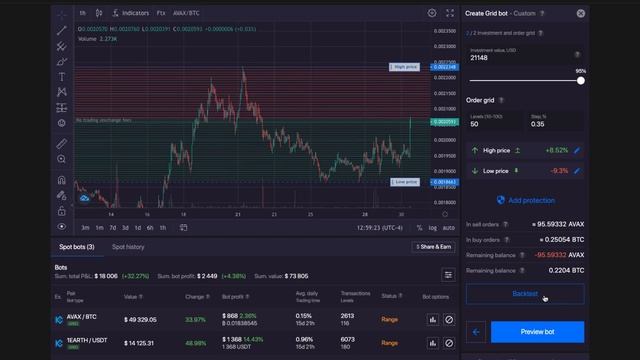Click the Step % input showing 0.35

[x=555, y=121]
